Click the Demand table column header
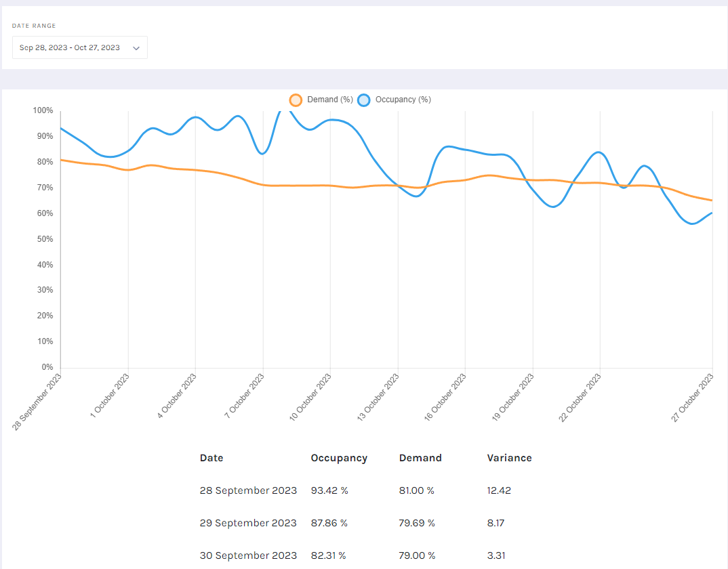 tap(420, 458)
